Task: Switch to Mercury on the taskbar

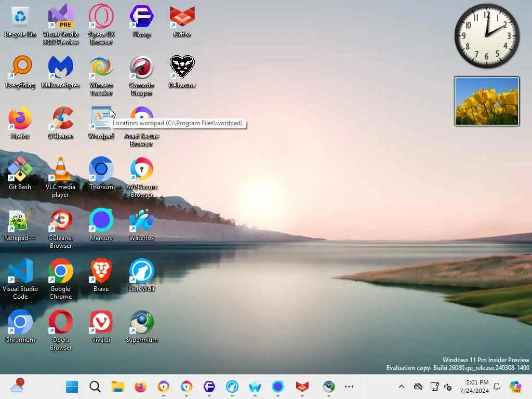Action: pos(278,387)
